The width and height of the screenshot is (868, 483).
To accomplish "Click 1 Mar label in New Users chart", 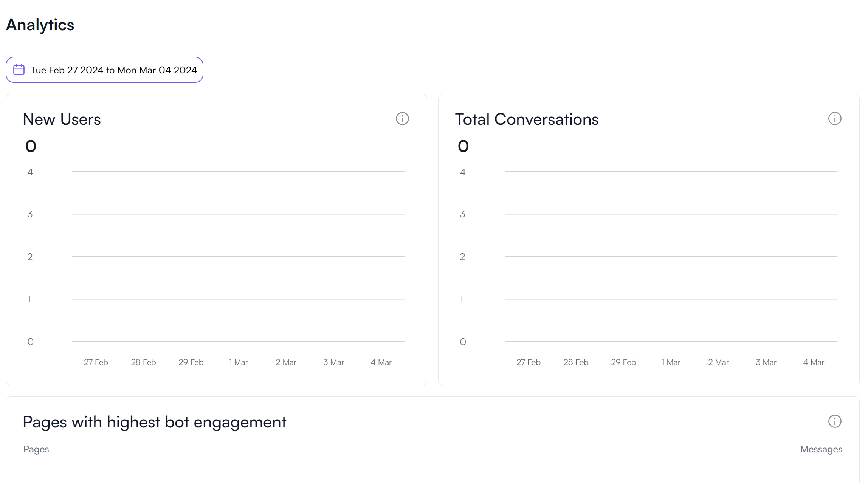I will 238,362.
